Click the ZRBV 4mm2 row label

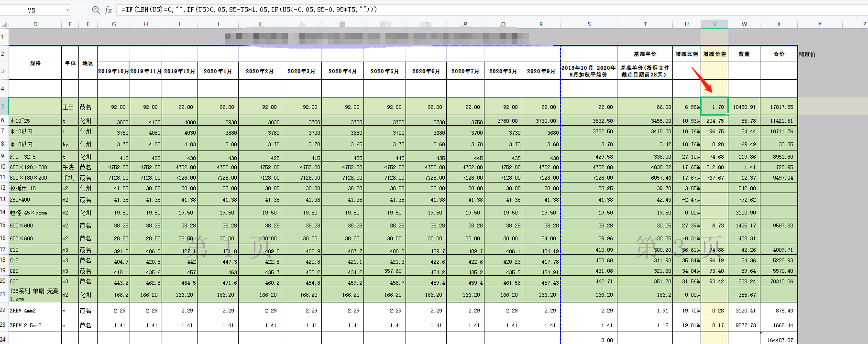(x=35, y=311)
